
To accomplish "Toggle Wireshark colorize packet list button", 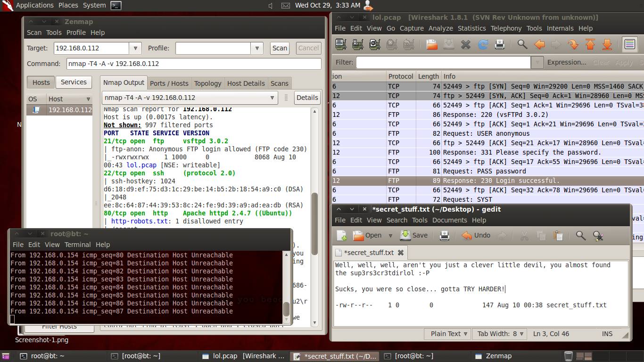I will 629,44.
